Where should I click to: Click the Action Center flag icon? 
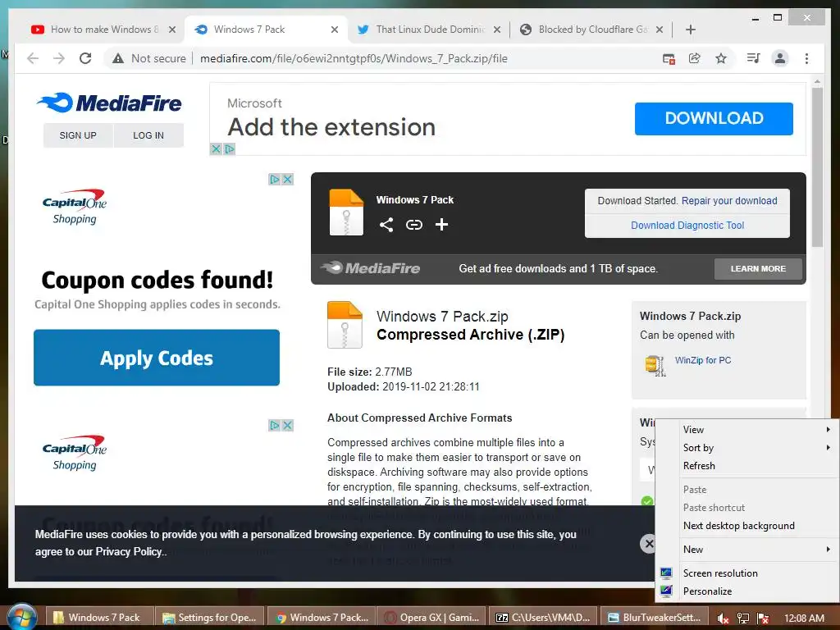pos(763,619)
